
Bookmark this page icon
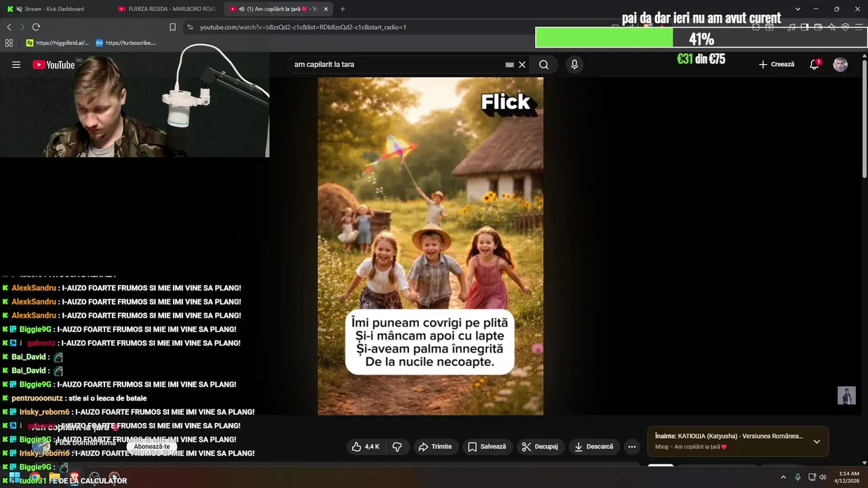(172, 27)
